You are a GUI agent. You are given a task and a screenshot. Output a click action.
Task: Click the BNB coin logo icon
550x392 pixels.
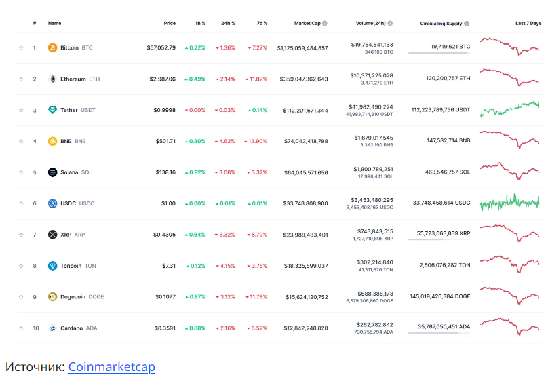click(52, 141)
